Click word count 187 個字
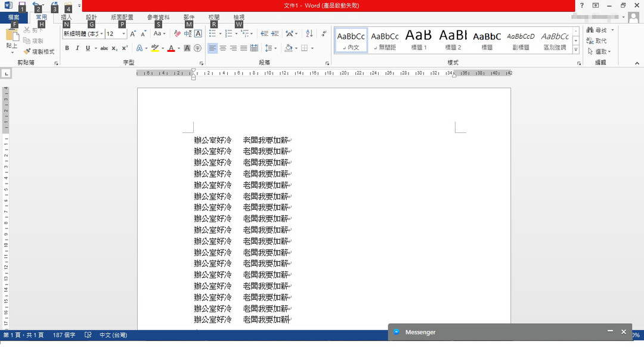The height and width of the screenshot is (347, 644). [64, 335]
